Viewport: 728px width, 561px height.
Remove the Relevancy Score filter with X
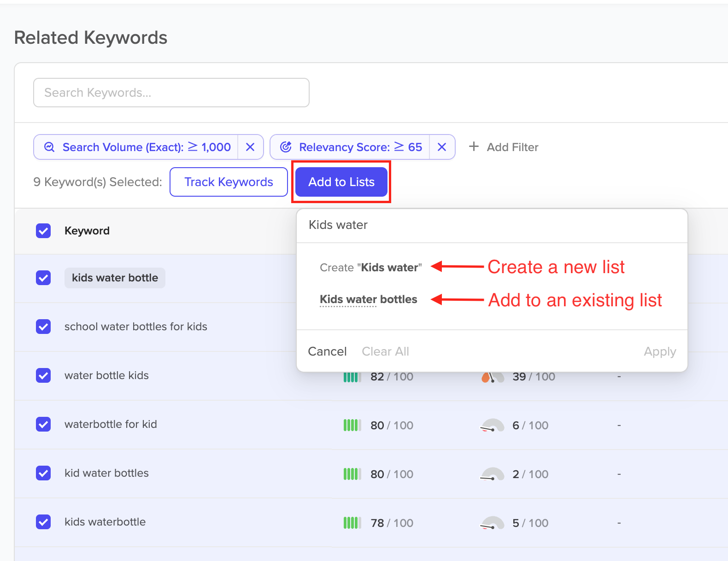pyautogui.click(x=442, y=147)
